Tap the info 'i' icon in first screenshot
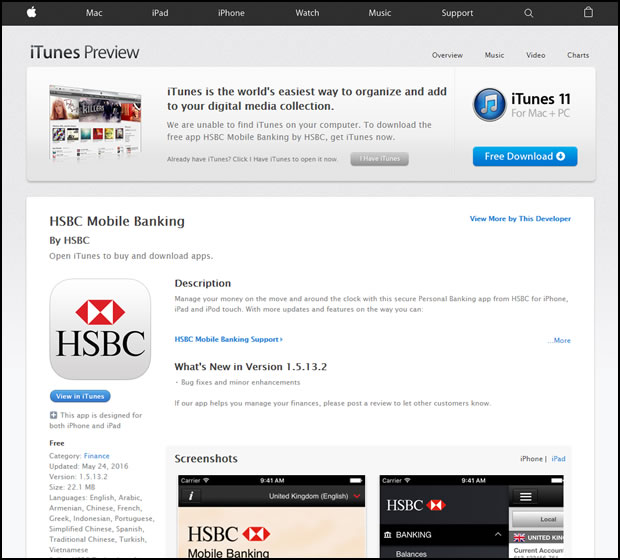Viewport: 620px width, 560px height. [x=191, y=496]
